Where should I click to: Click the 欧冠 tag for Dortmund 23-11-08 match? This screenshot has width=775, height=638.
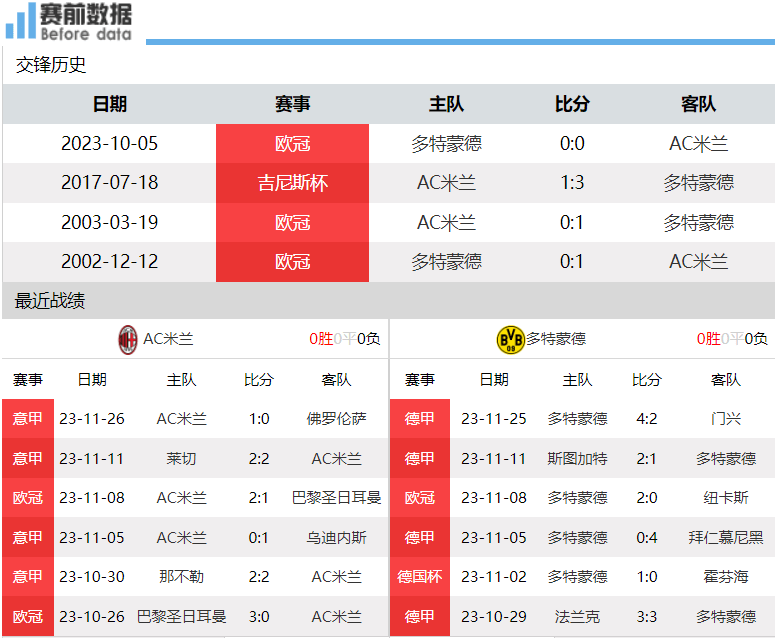[x=420, y=498]
